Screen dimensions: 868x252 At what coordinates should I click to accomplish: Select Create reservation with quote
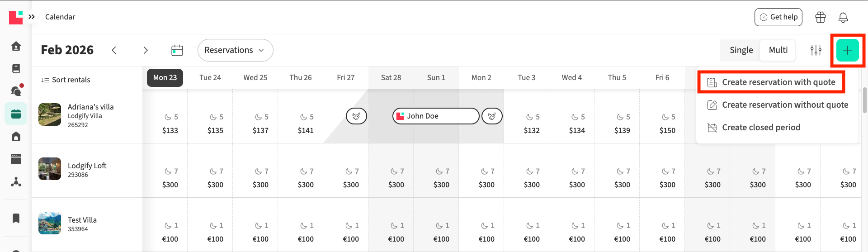778,82
